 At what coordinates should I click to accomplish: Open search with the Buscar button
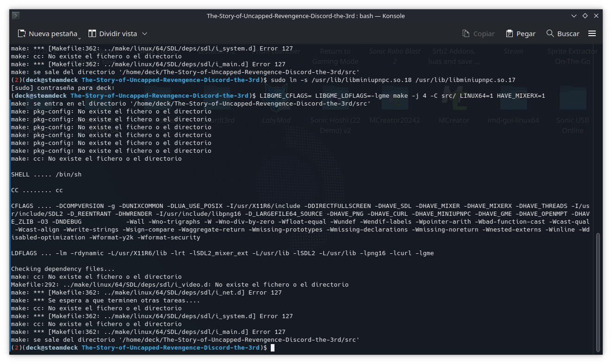point(563,33)
